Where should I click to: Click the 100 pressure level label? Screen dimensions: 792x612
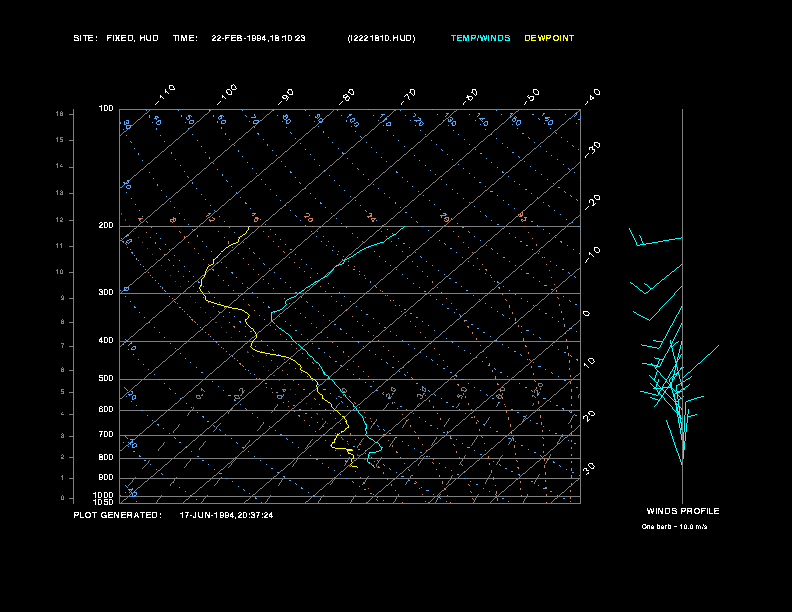click(106, 109)
